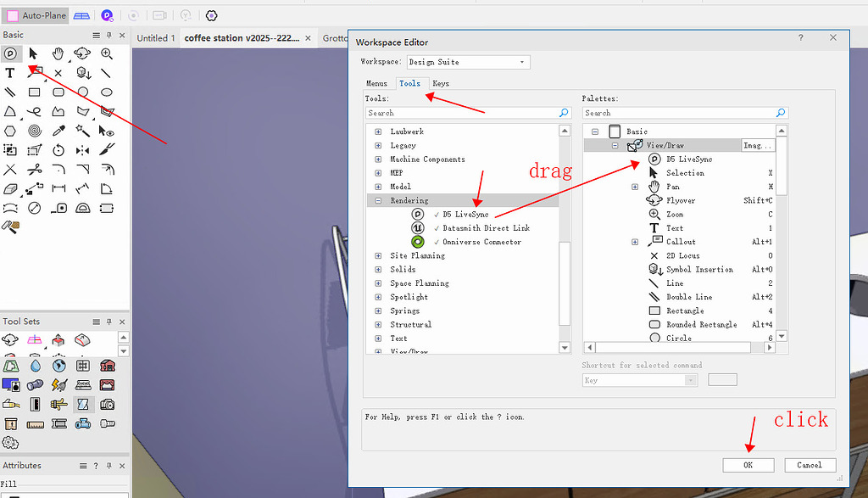The width and height of the screenshot is (868, 498).
Task: Select the Spiral tool
Action: 34,131
